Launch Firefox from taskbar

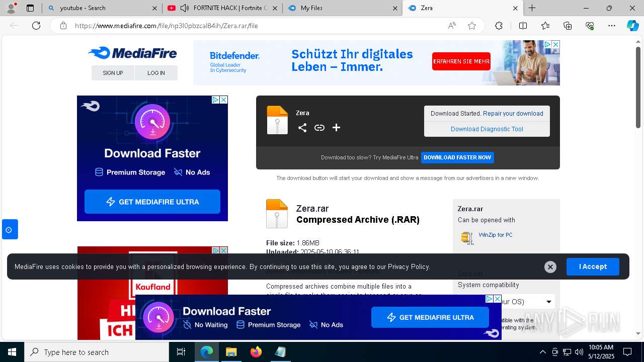pyautogui.click(x=256, y=352)
